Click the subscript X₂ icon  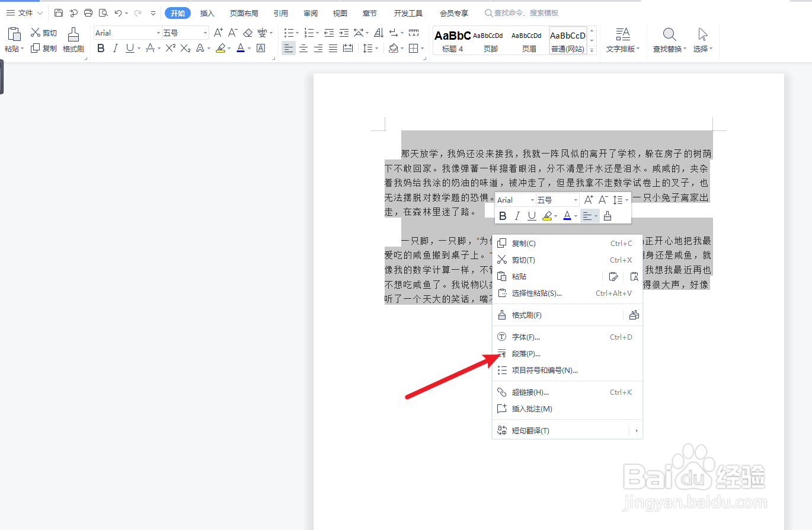coord(185,48)
